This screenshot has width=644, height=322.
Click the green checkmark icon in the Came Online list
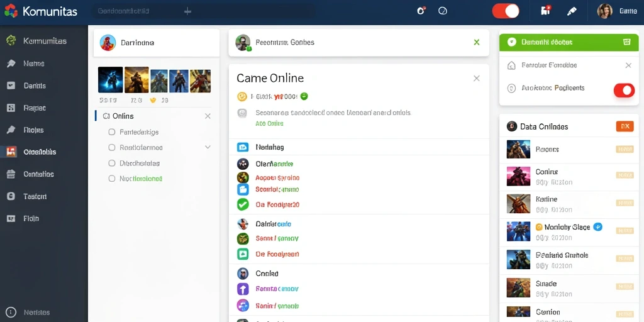(243, 204)
